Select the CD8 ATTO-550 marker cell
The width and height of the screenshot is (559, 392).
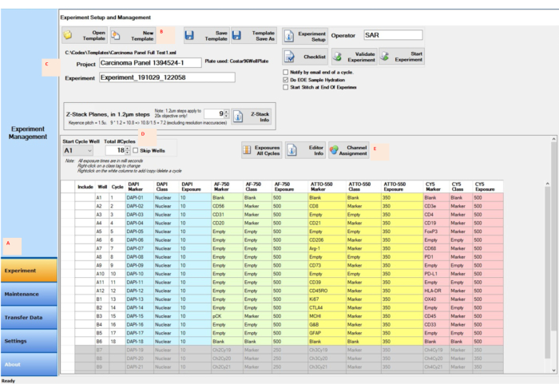(x=327, y=206)
